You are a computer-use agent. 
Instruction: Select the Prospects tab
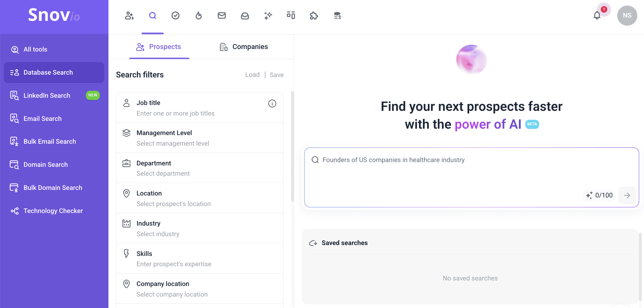coord(158,47)
